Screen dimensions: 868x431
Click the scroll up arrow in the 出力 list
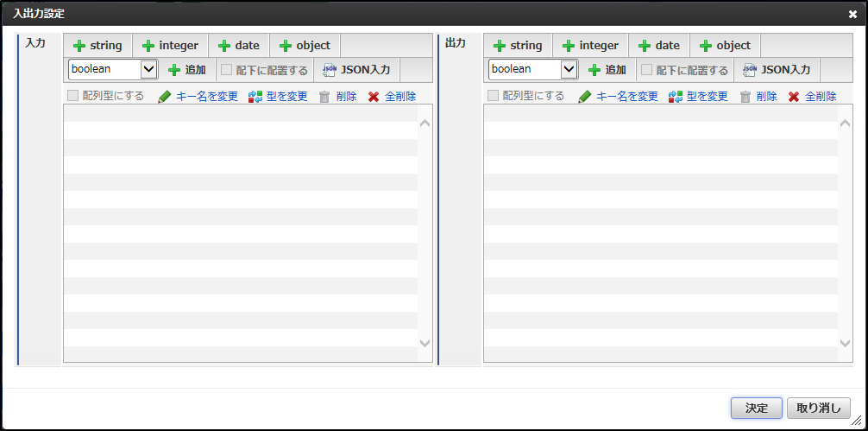click(846, 123)
